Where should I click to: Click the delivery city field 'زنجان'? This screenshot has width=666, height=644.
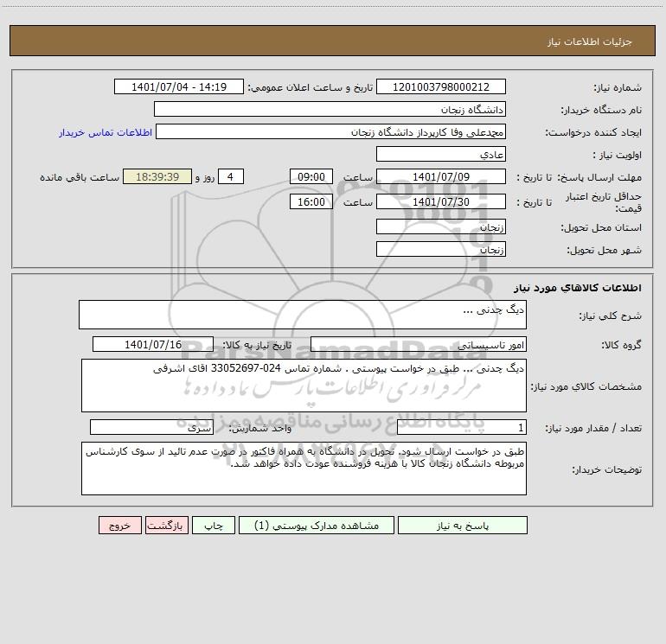(441, 249)
